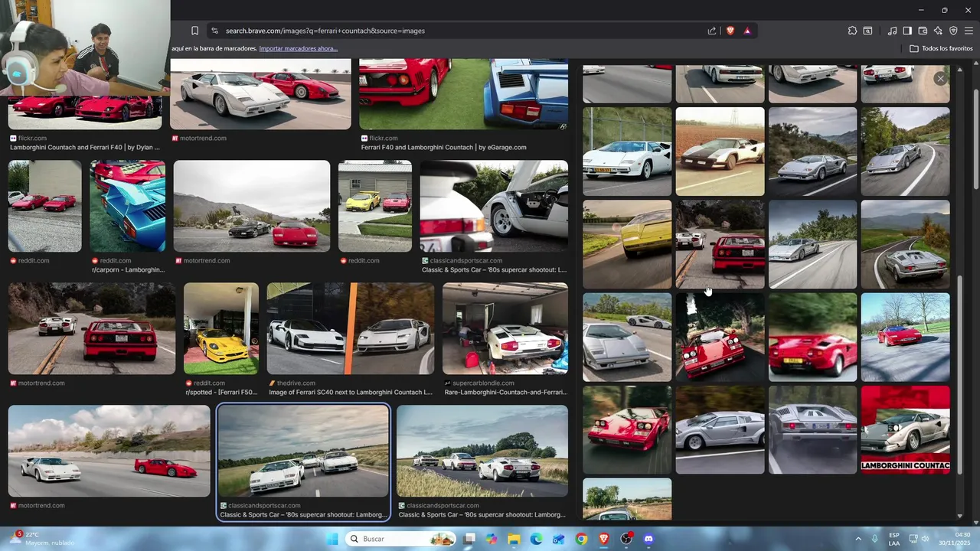Image resolution: width=980 pixels, height=551 pixels.
Task: Select yellow and red cars driveway thumbnail
Action: (375, 206)
